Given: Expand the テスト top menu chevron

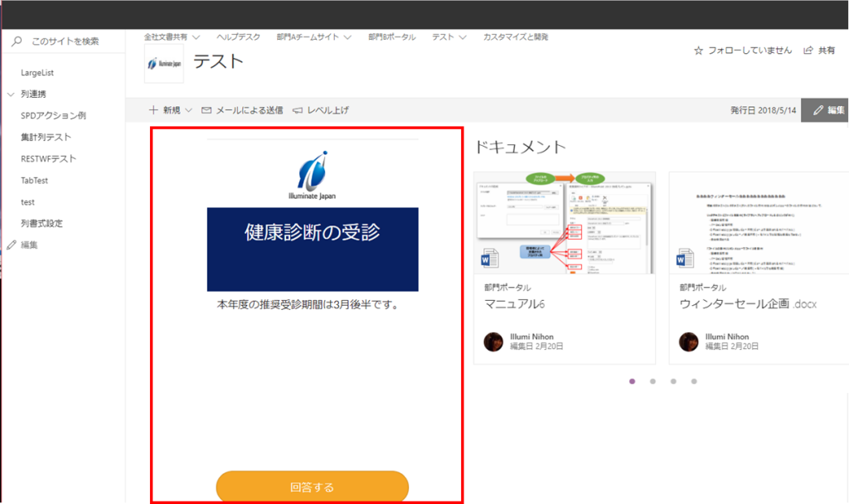Looking at the screenshot, I should 463,37.
